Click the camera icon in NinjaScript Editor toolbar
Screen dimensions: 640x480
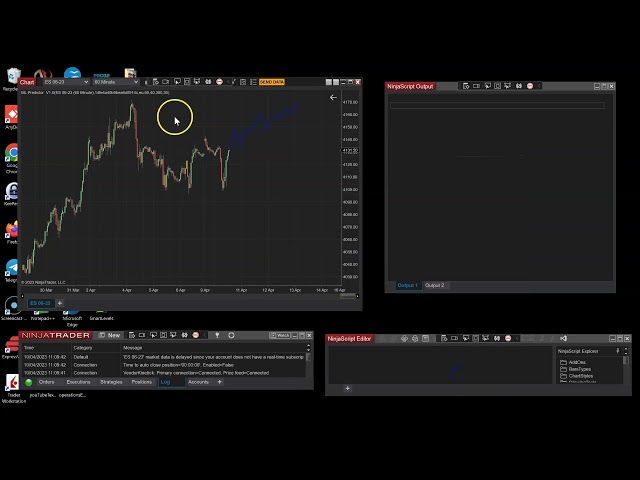click(x=454, y=338)
